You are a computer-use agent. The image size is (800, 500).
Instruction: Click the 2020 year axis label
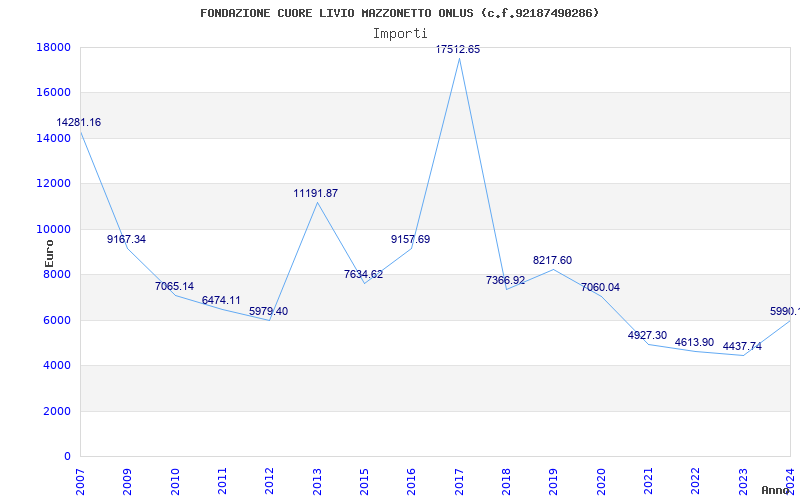601,482
